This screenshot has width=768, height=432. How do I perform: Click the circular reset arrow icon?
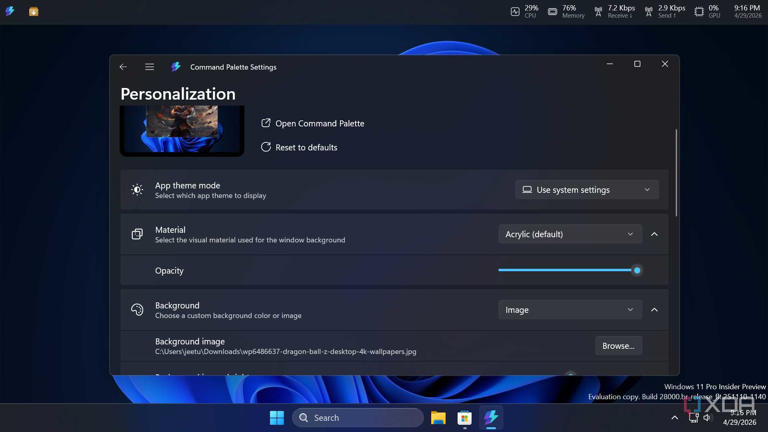click(265, 147)
